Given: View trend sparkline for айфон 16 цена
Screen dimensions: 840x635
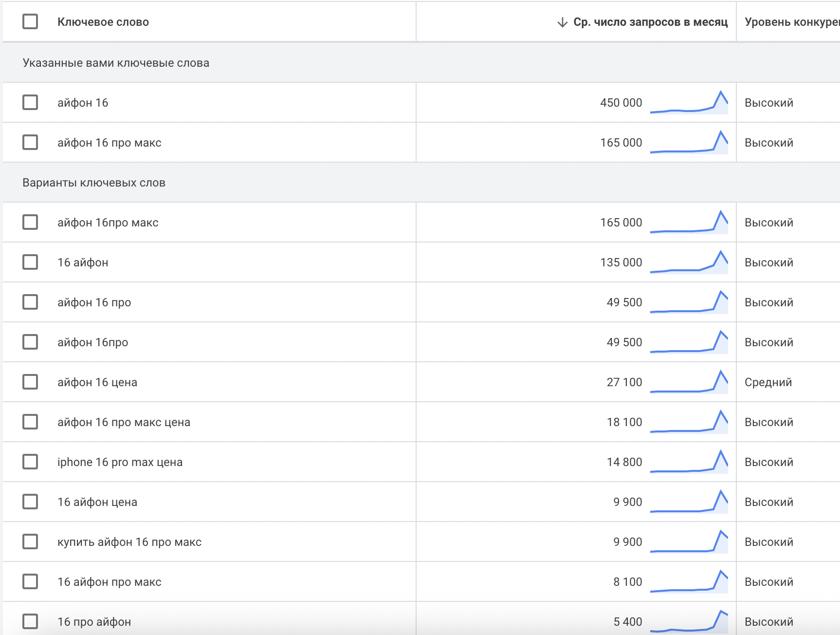Looking at the screenshot, I should (x=689, y=382).
